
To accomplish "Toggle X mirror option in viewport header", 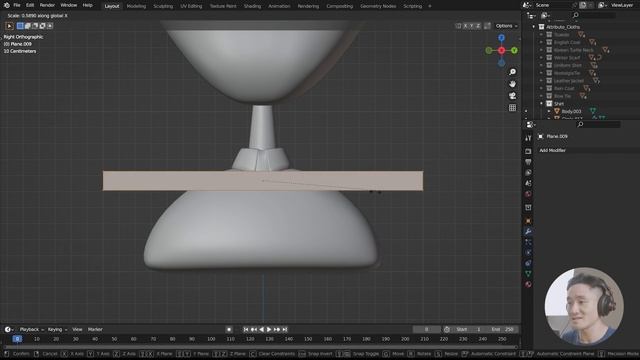I will tap(465, 26).
